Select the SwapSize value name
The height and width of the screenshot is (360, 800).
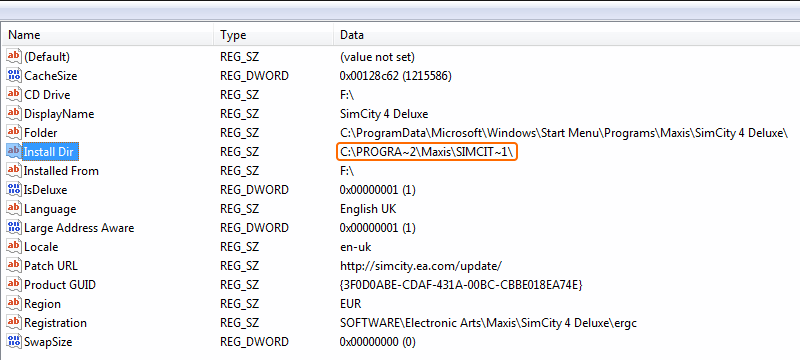[x=48, y=342]
